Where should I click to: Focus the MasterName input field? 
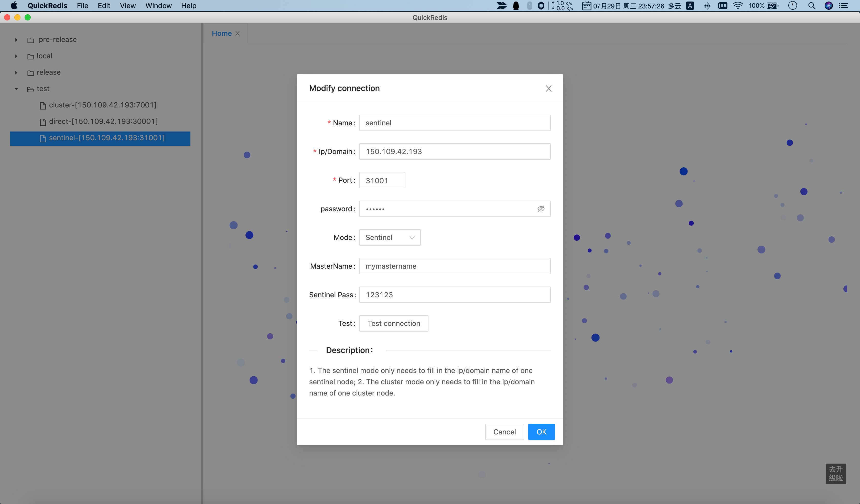(455, 266)
